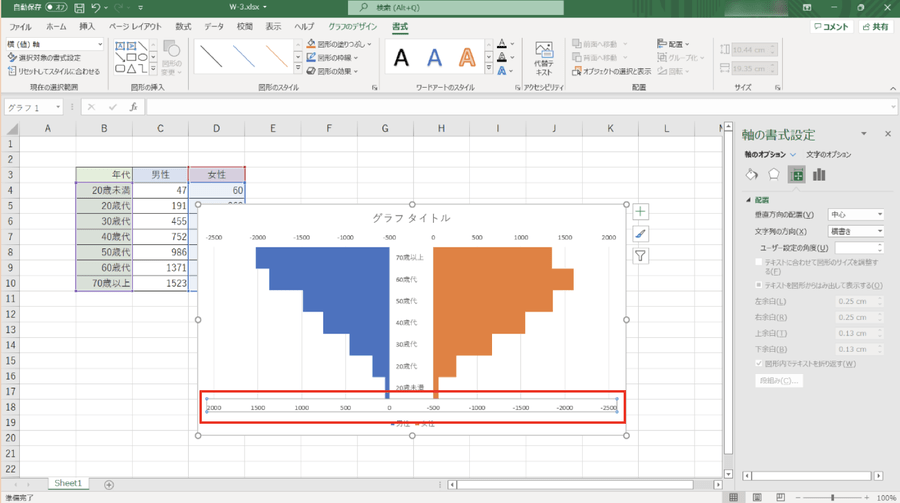The width and height of the screenshot is (900, 503).
Task: Open the bar-chart Axis Options icon
Action: pyautogui.click(x=819, y=175)
